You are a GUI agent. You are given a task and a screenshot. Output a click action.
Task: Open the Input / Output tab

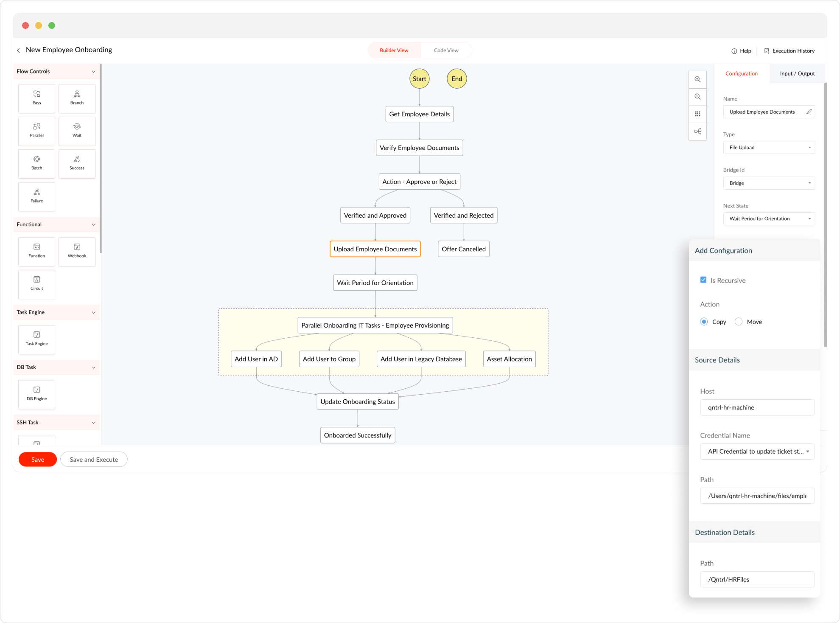pos(797,73)
